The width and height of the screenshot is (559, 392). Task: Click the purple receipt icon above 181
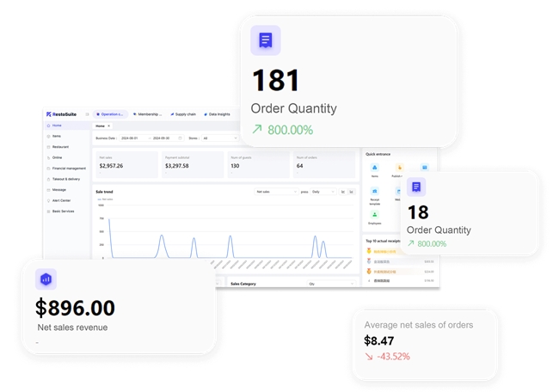click(x=265, y=40)
